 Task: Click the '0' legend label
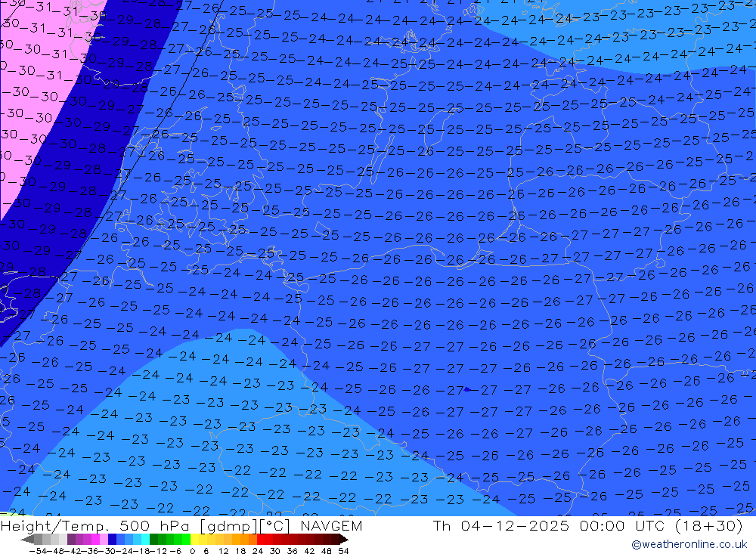192,551
